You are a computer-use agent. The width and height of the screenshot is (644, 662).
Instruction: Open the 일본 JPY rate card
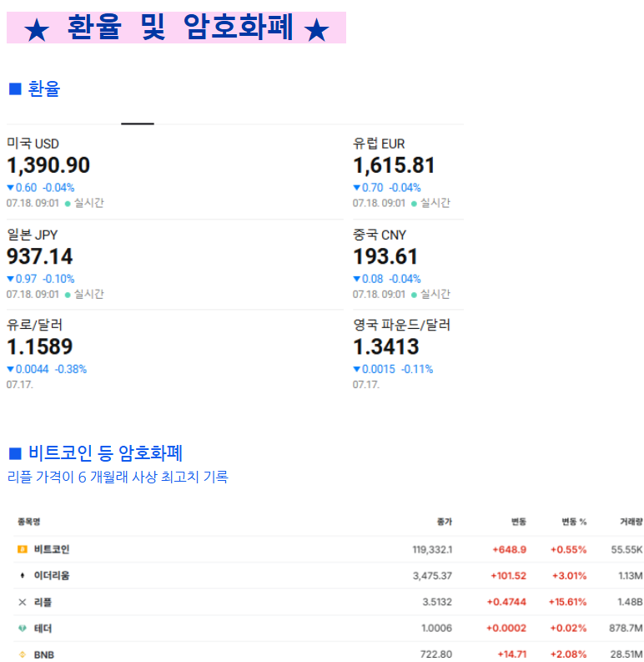[174, 264]
